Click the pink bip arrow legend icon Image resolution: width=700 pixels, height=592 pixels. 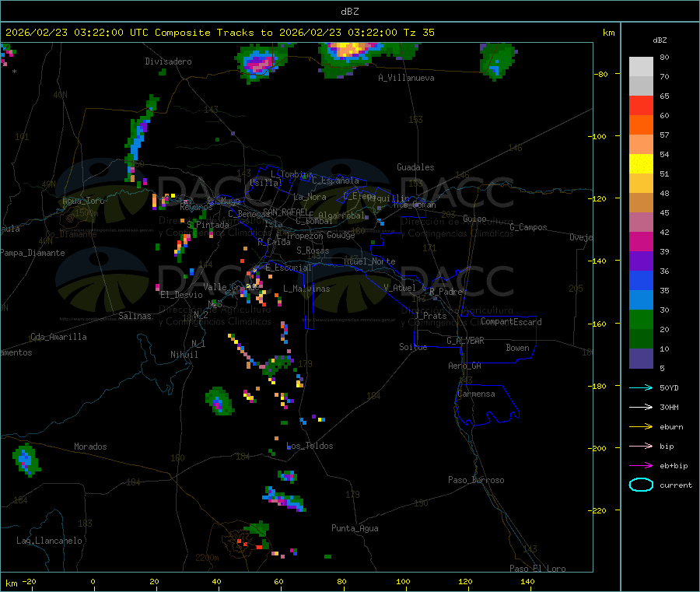coord(641,446)
